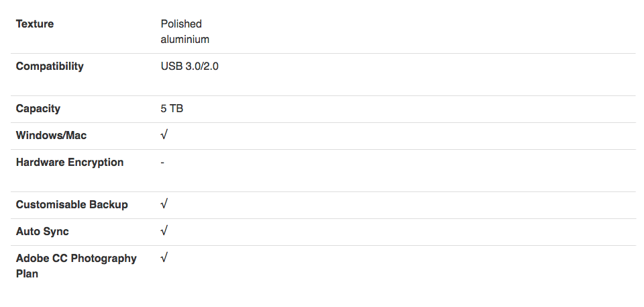The height and width of the screenshot is (307, 644).
Task: Click the Capacity label
Action: pyautogui.click(x=38, y=109)
